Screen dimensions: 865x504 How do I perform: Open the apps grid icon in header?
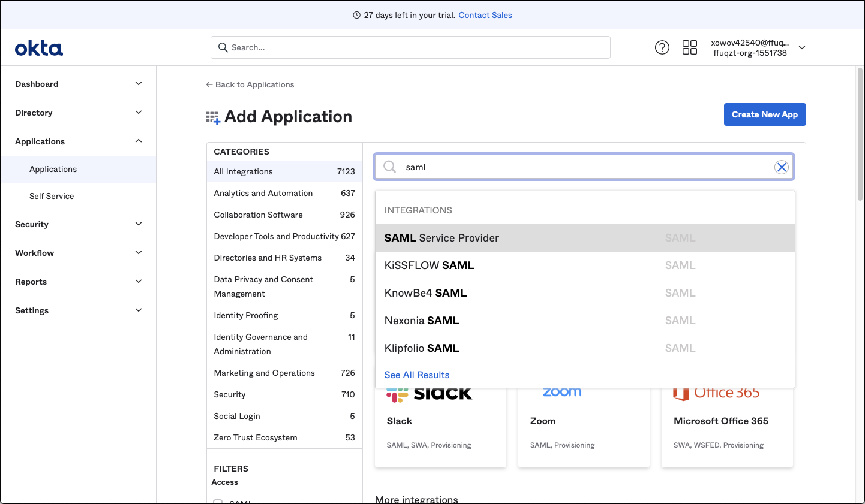tap(690, 47)
